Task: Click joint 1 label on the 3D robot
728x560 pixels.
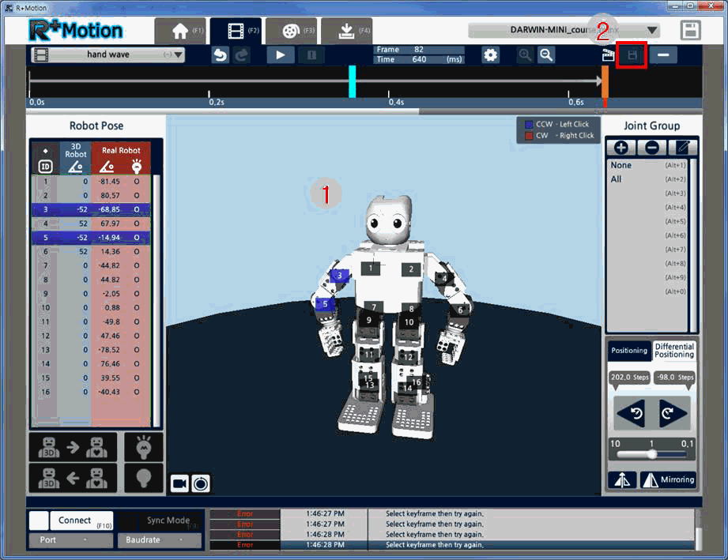Action: [x=371, y=268]
